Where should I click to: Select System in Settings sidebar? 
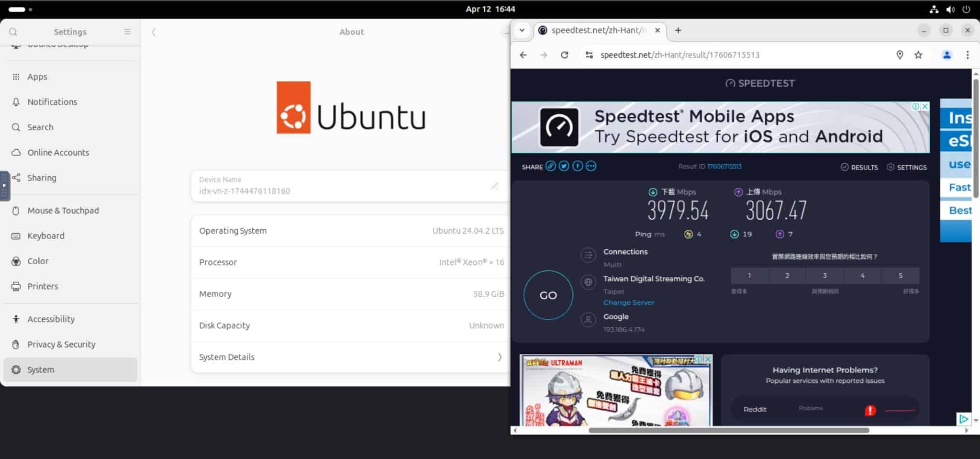(70, 369)
